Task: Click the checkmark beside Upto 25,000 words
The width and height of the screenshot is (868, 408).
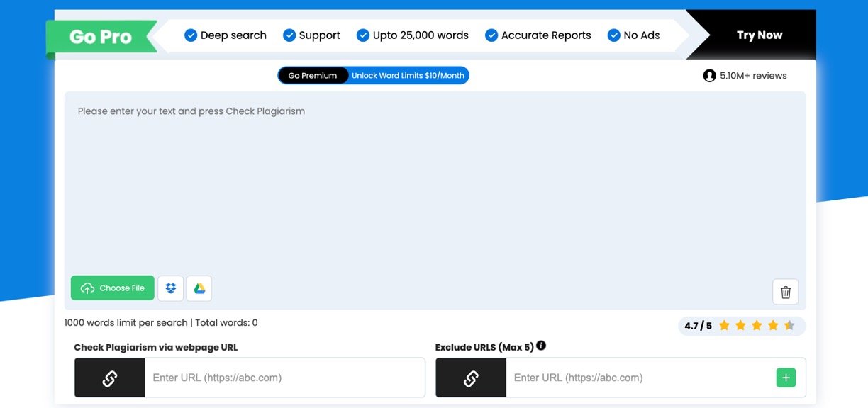Action: [x=363, y=35]
